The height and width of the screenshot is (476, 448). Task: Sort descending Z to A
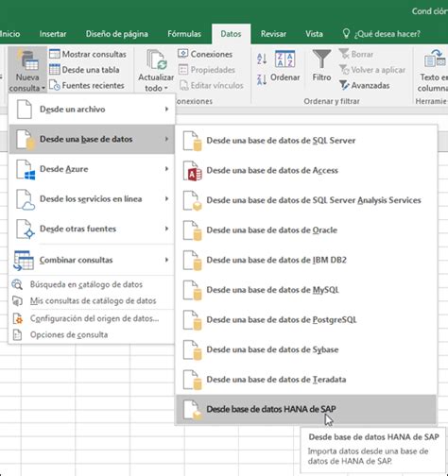[x=262, y=79]
